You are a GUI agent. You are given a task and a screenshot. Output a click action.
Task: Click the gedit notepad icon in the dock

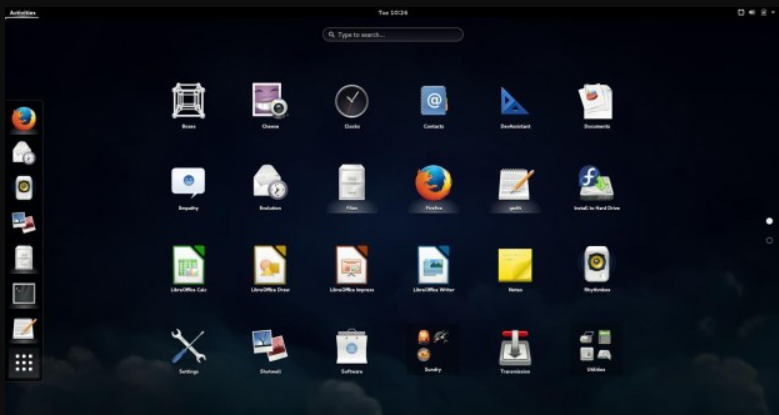coord(24,328)
